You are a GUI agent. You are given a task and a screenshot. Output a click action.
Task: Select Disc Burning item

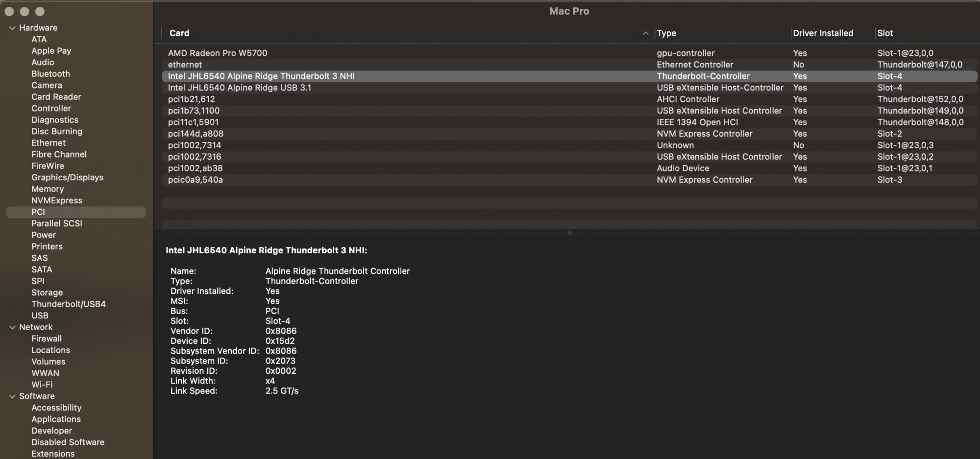(x=57, y=132)
